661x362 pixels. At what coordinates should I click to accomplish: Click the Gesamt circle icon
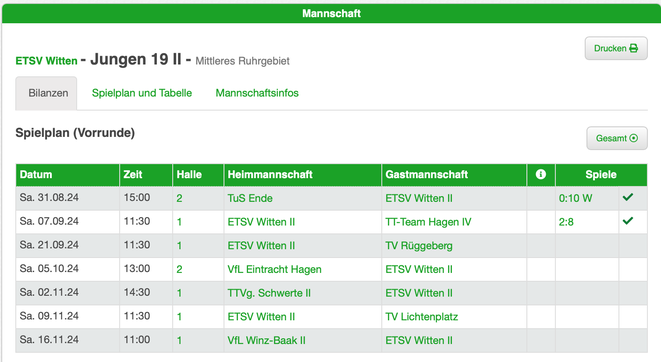[x=633, y=138]
